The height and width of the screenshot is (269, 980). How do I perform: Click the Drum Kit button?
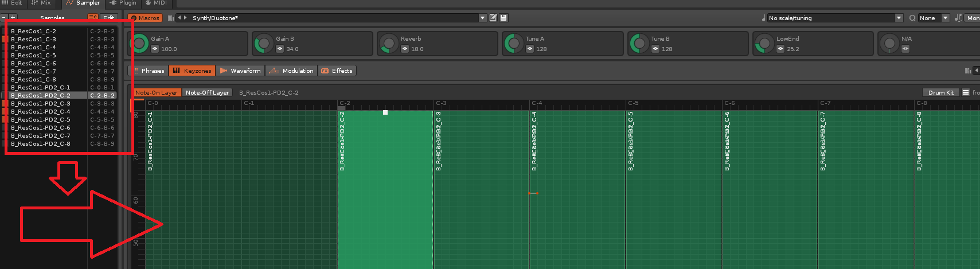940,92
